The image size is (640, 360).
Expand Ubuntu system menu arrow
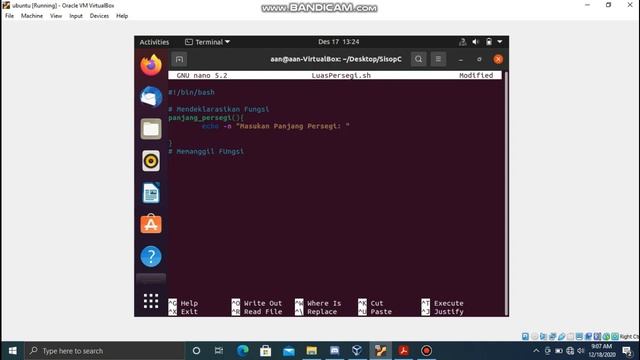tap(500, 42)
